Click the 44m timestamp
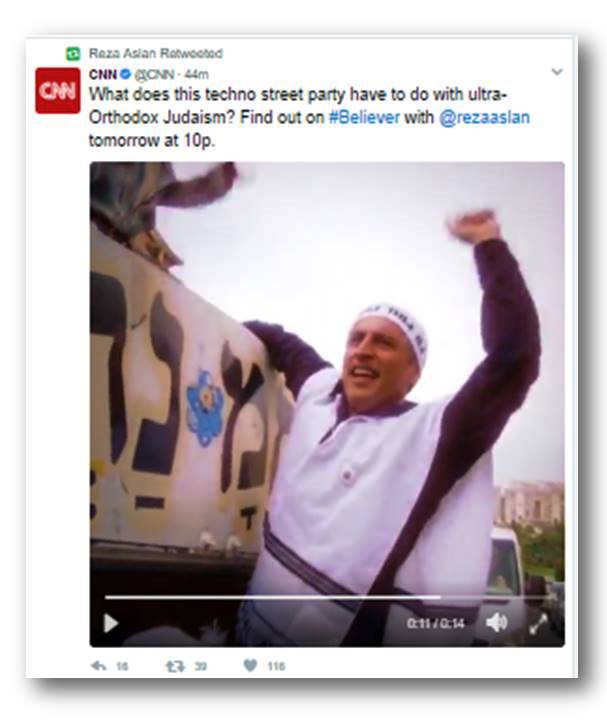Image resolution: width=607 pixels, height=720 pixels. click(197, 74)
